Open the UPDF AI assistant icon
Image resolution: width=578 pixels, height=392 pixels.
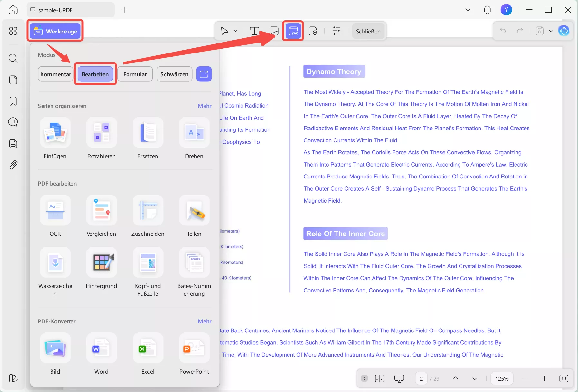(x=564, y=31)
